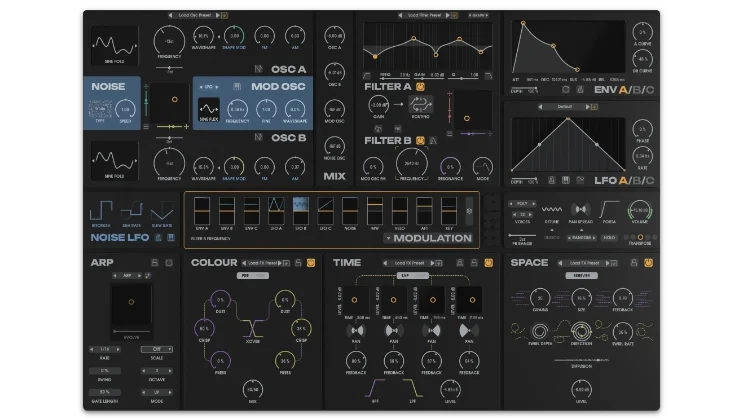Disable the Time effect power button

point(487,263)
